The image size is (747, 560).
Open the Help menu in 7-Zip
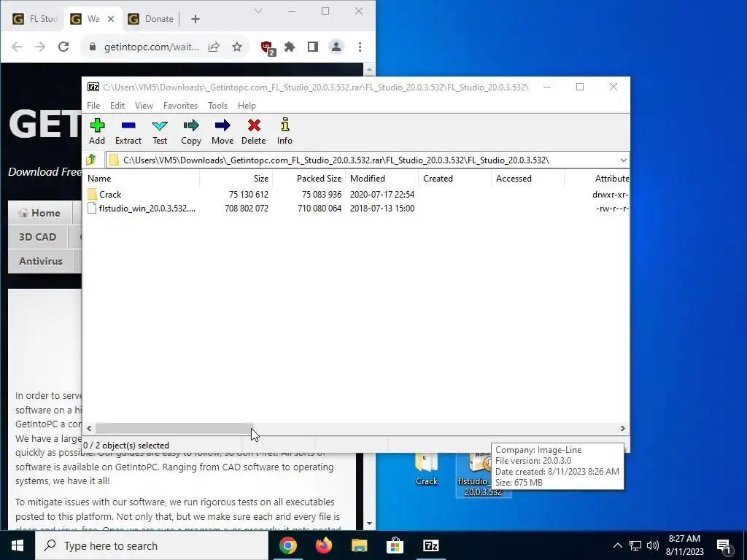[247, 106]
